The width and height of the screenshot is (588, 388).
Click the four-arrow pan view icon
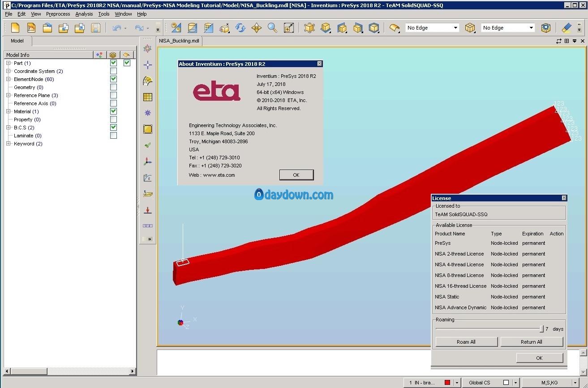tap(256, 28)
